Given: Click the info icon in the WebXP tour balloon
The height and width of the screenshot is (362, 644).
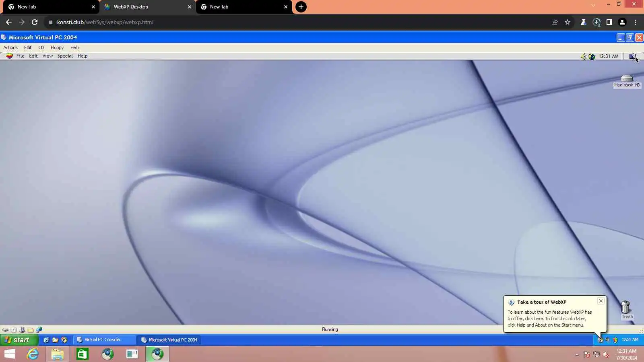Looking at the screenshot, I should [x=511, y=302].
